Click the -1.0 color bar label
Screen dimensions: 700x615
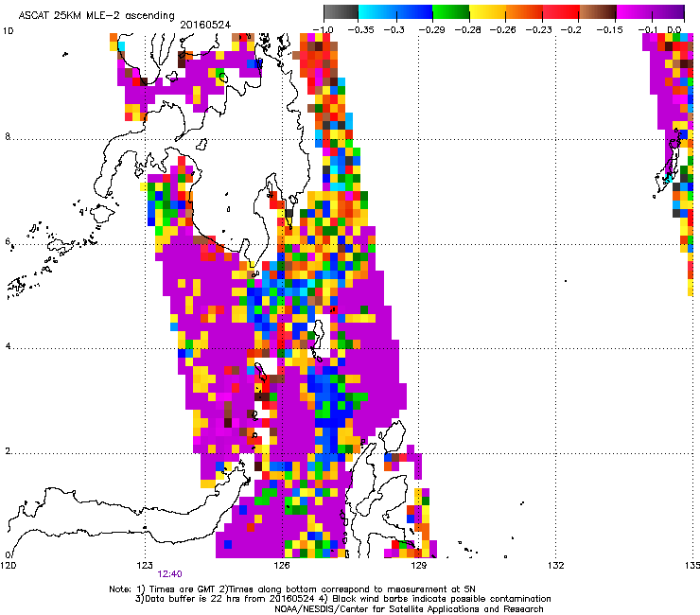click(323, 30)
